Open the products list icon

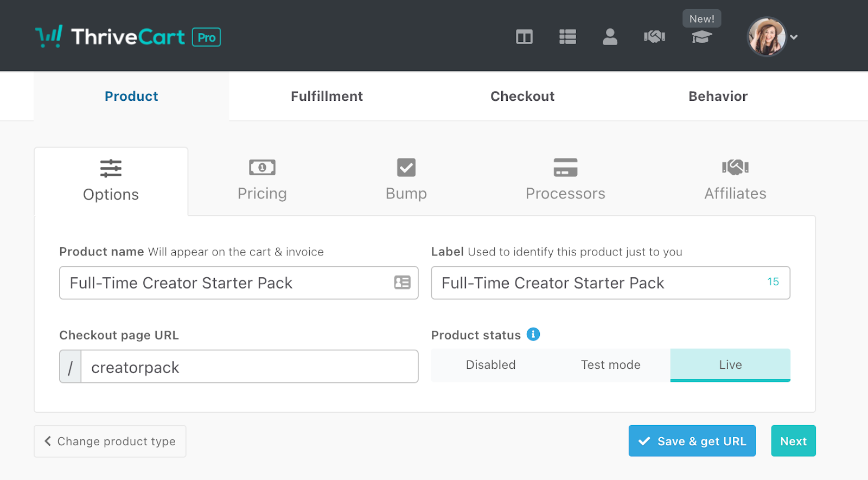[567, 37]
